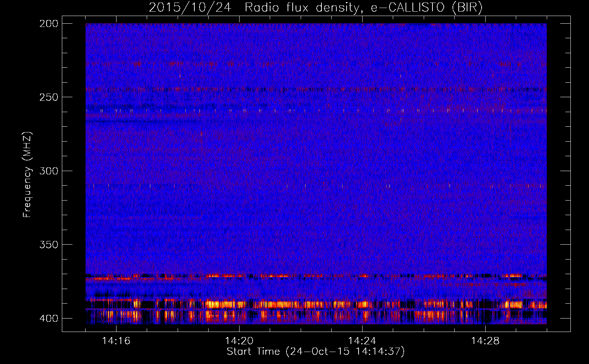Click the 200 frequency tick label
Image resolution: width=589 pixels, height=364 pixels.
[49, 24]
